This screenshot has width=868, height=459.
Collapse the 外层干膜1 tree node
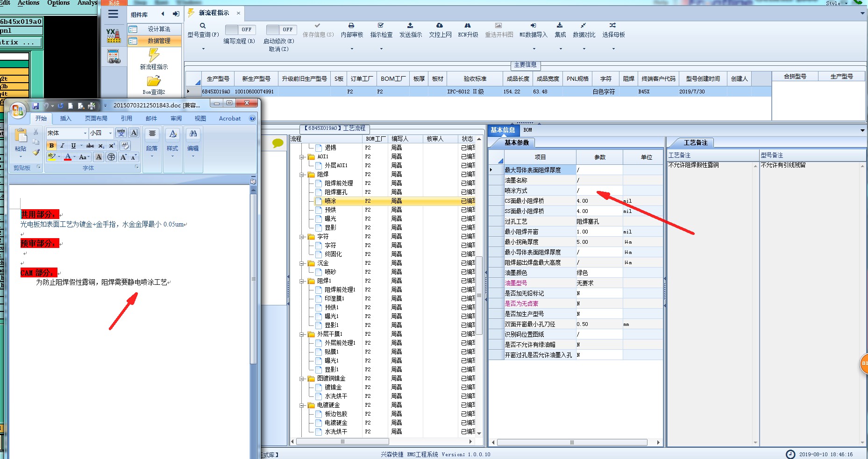pyautogui.click(x=302, y=334)
